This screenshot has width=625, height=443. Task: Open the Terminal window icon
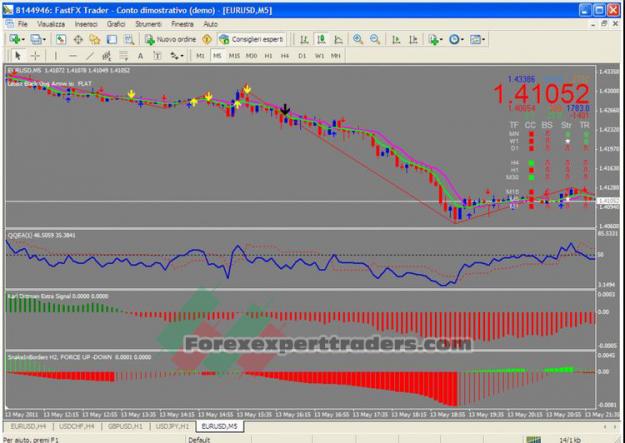(112, 39)
